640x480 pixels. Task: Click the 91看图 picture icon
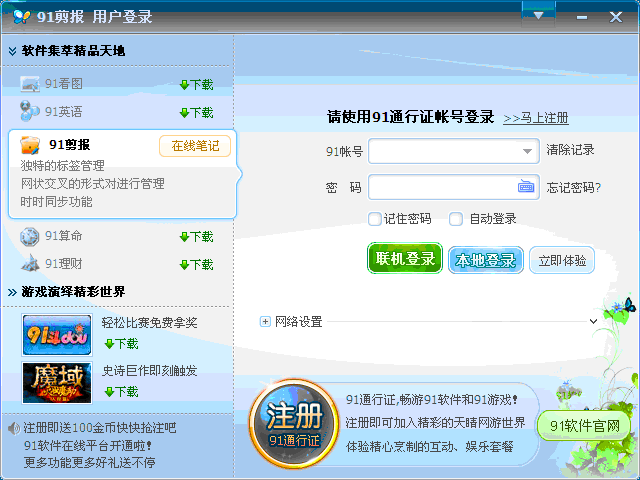tap(30, 84)
